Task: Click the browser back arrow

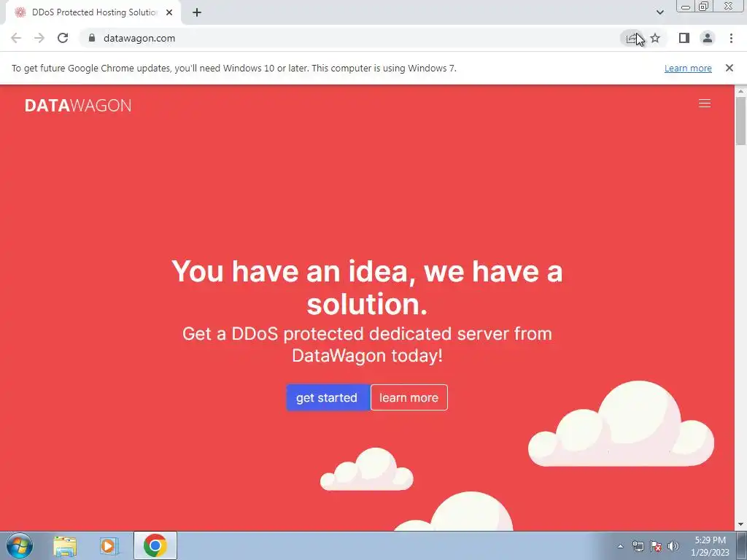Action: coord(16,38)
